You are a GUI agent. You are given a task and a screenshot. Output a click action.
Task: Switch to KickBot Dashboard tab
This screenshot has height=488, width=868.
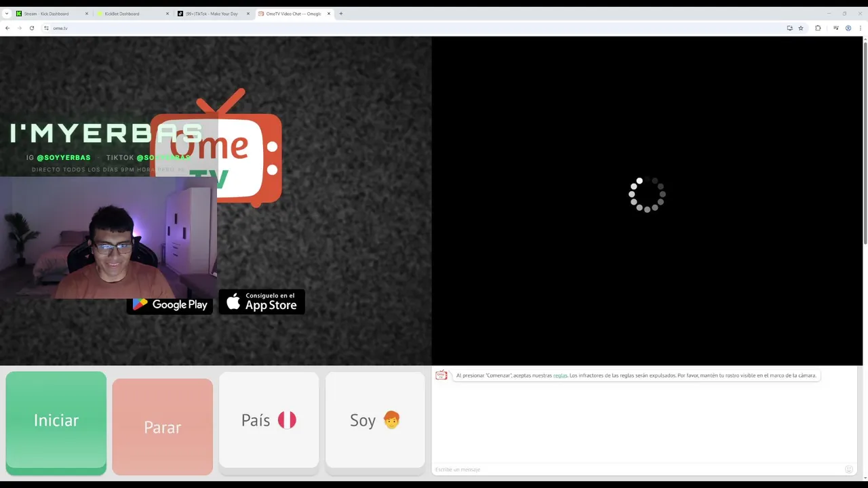coord(133,14)
